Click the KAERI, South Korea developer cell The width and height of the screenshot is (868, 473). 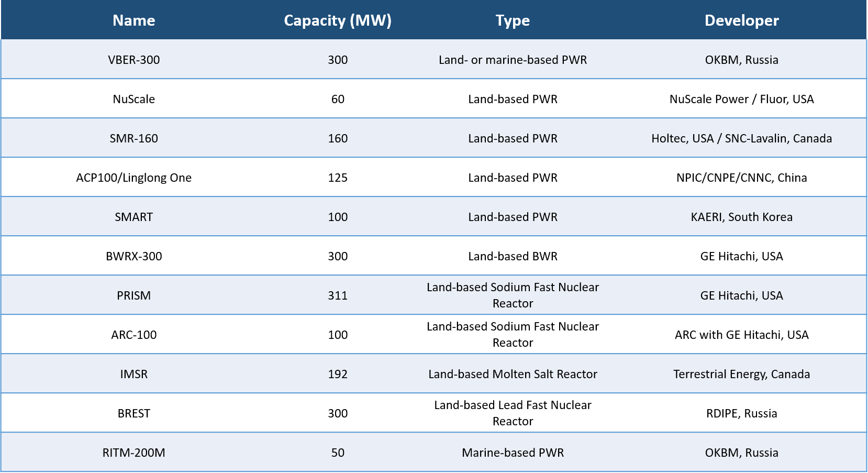[x=742, y=216]
